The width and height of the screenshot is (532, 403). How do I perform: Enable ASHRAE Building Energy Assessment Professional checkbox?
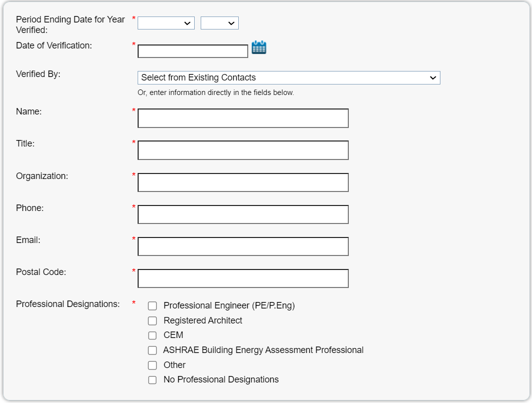point(152,350)
